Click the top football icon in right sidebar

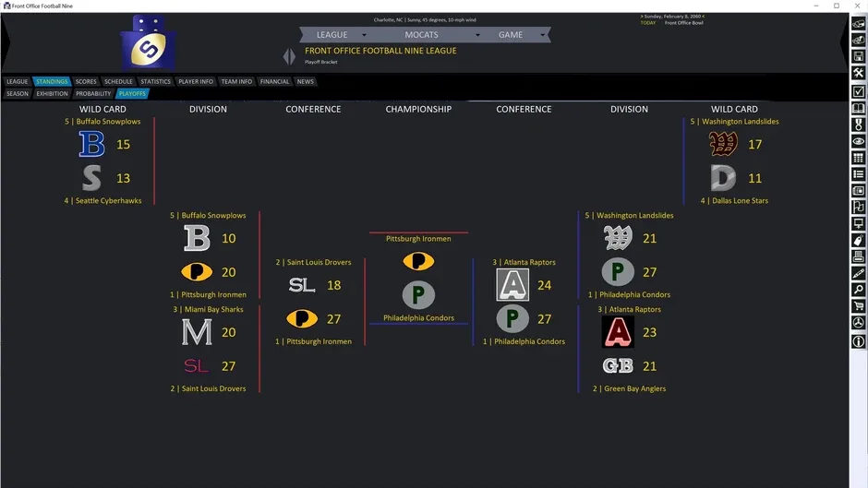858,24
